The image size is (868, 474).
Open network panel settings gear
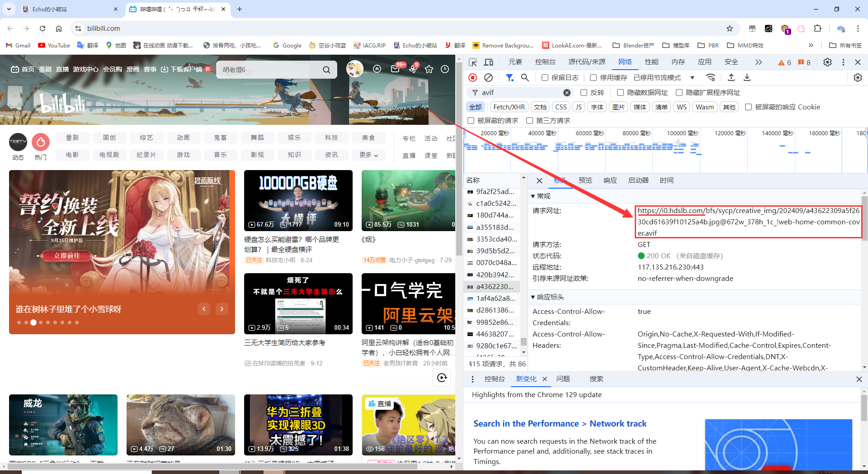pos(858,77)
